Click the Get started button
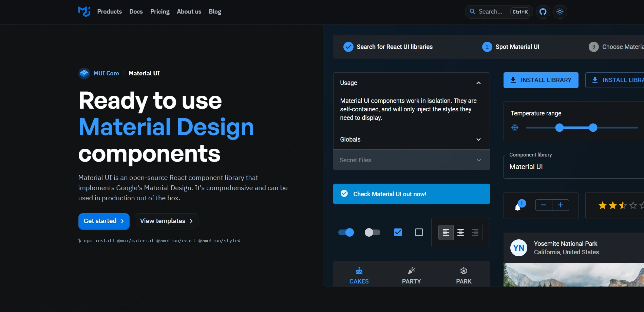The height and width of the screenshot is (312, 644). (104, 221)
